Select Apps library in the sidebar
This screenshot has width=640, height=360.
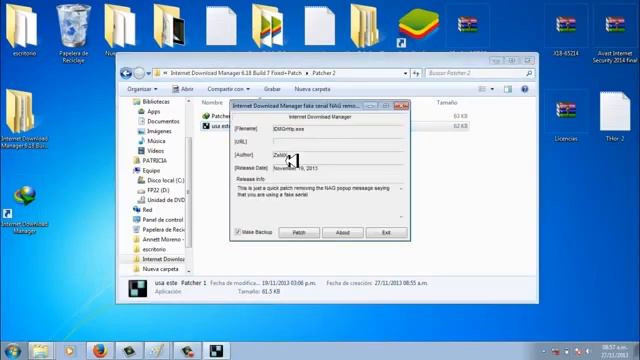click(149, 111)
